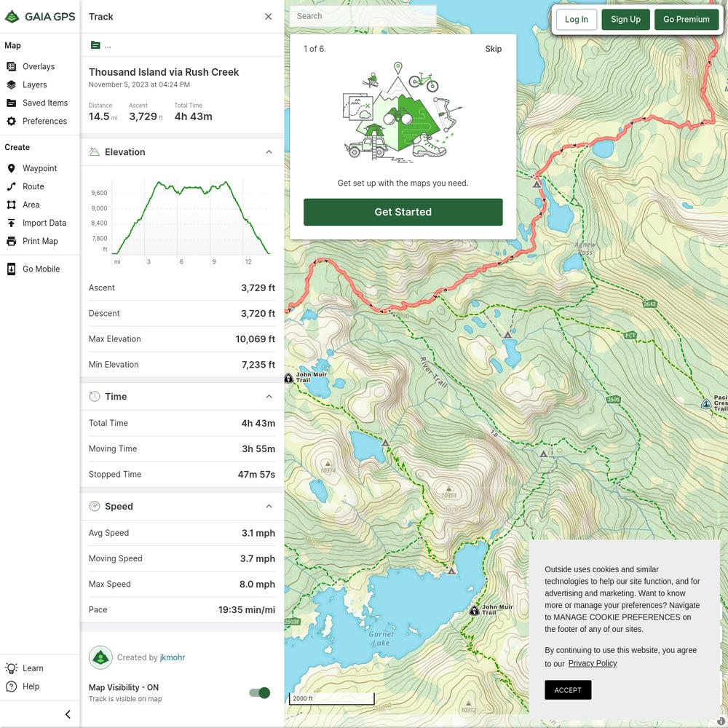Click the title "Thousand Island via Rush Creek"
Viewport: 728px width, 728px height.
[164, 72]
